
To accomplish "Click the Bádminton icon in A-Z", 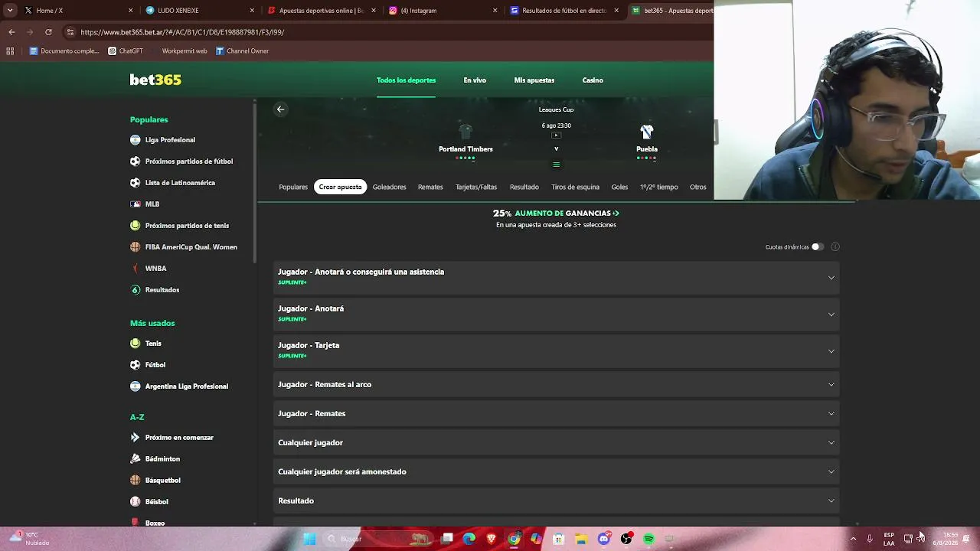I will pyautogui.click(x=136, y=459).
